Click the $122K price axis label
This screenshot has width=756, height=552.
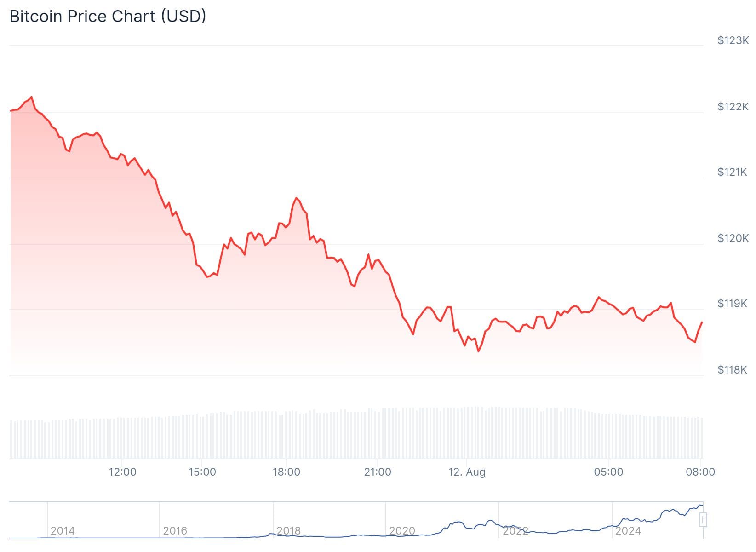[x=733, y=107]
